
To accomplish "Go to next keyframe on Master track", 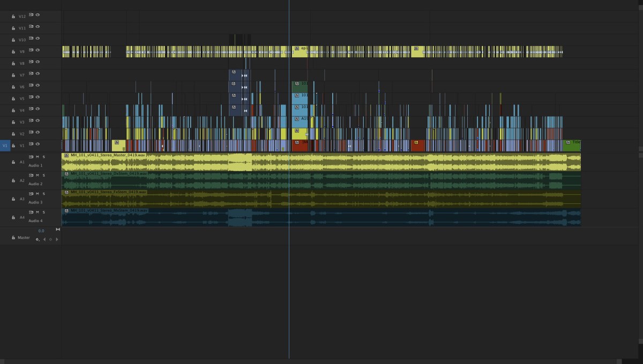I will [x=57, y=239].
